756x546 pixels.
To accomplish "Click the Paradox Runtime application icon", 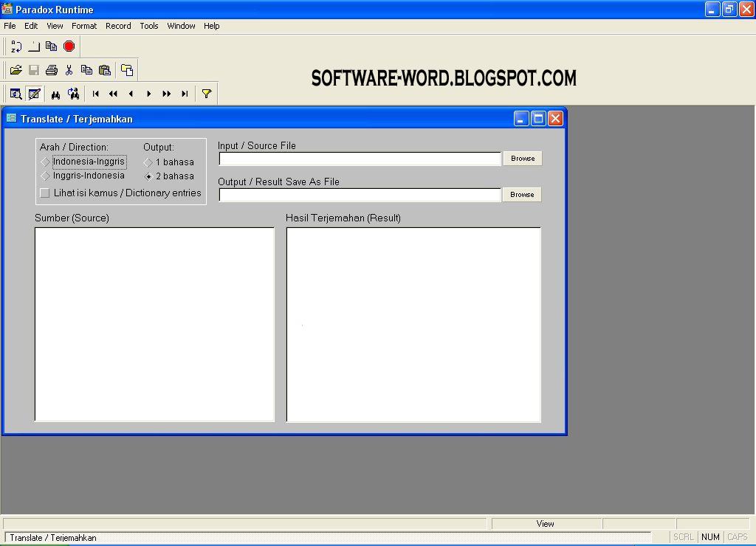I will (7, 9).
